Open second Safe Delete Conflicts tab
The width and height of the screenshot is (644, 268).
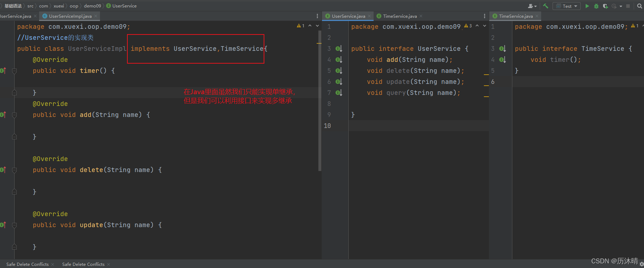[x=83, y=264]
